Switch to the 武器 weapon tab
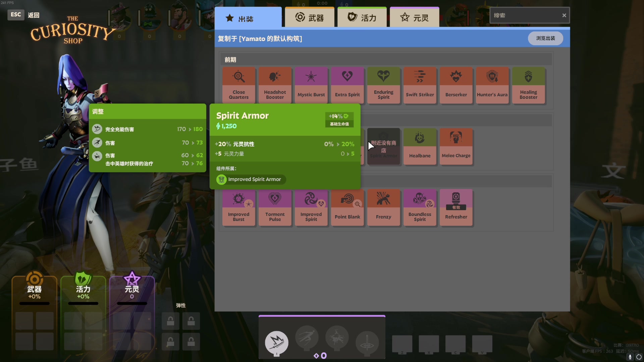Image resolution: width=644 pixels, height=362 pixels. pos(310,17)
